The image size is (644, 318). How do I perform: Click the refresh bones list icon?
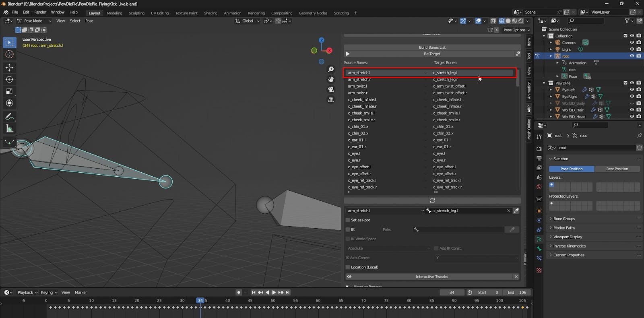432,200
